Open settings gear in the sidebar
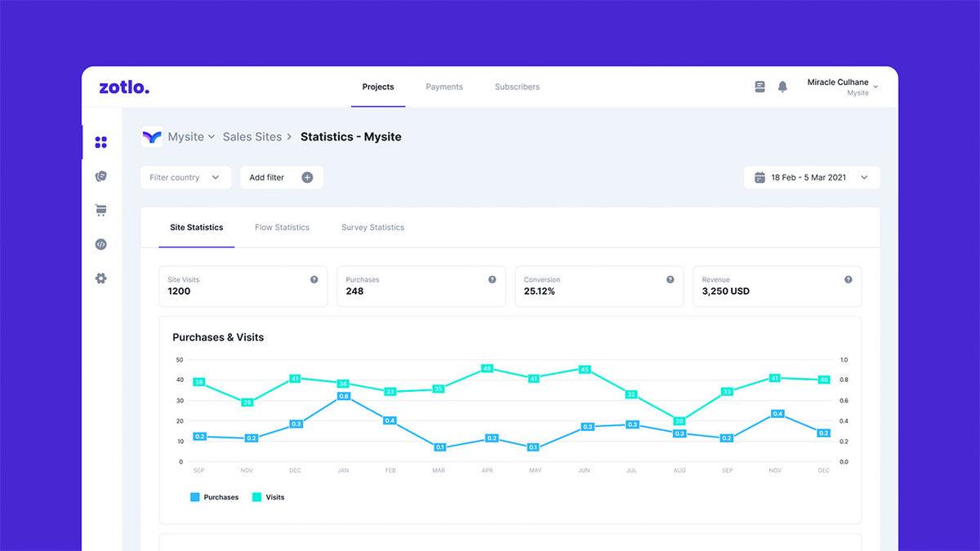Screen dimensions: 980x551 (x=101, y=278)
